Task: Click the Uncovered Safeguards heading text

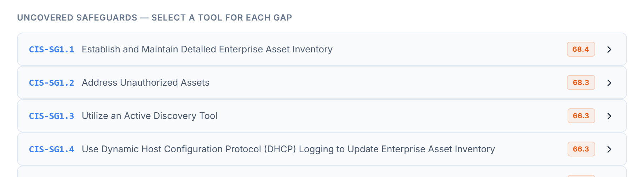Action: tap(77, 18)
